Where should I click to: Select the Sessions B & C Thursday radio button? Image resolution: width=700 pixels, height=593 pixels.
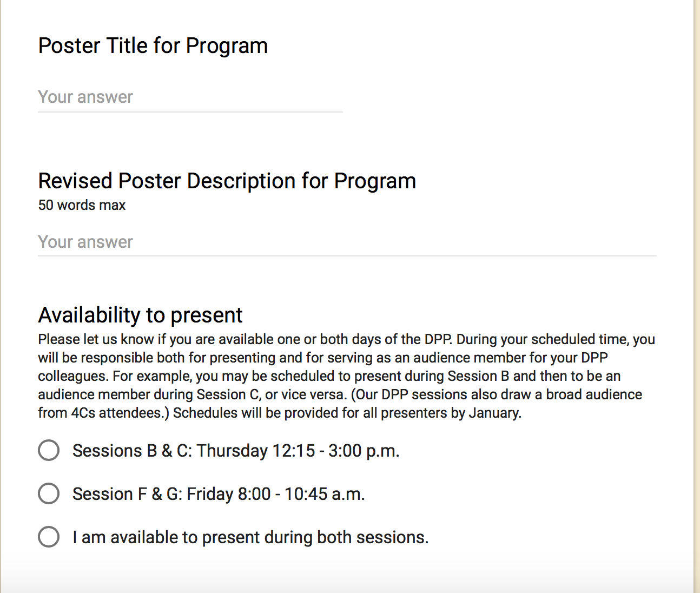[49, 450]
